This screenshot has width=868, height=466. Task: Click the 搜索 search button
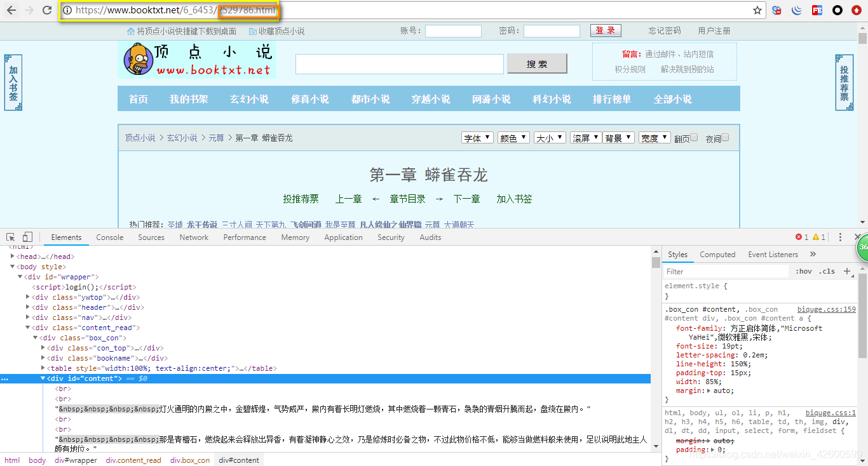[x=536, y=64]
